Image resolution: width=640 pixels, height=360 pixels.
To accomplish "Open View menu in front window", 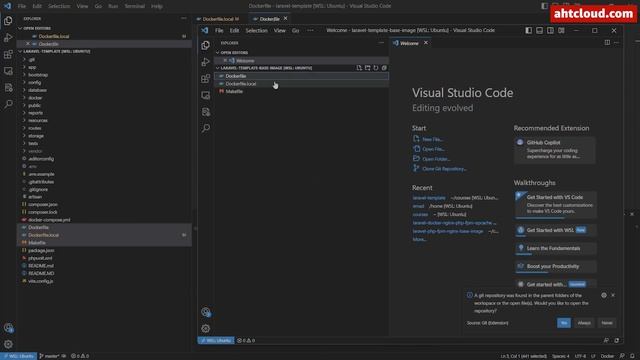I will (x=280, y=31).
